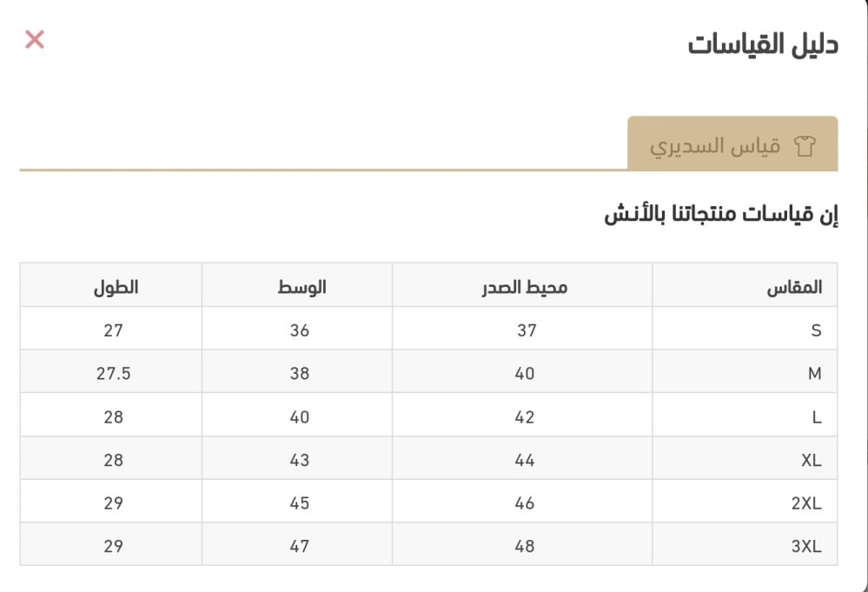Click the 27.5 length value
Image resolution: width=868 pixels, height=592 pixels.
(114, 374)
